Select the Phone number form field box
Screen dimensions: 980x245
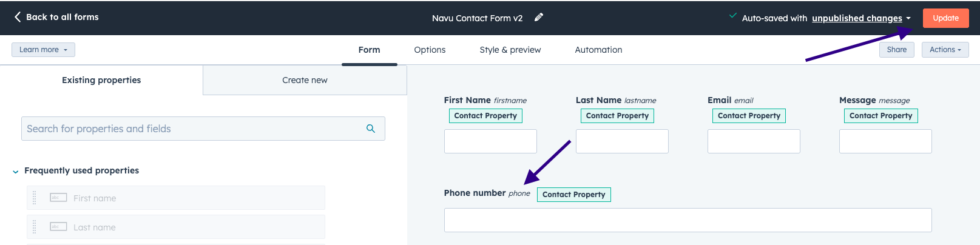tap(688, 220)
